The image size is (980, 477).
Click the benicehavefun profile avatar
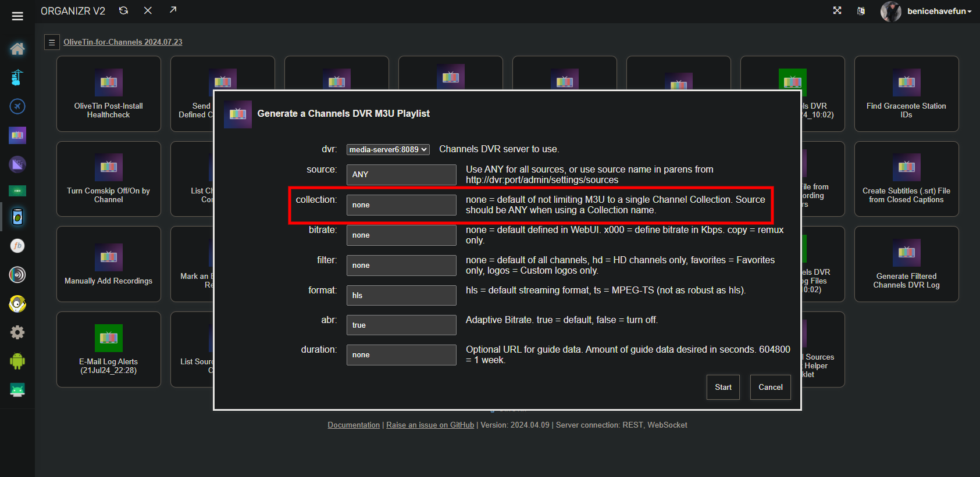pos(890,11)
